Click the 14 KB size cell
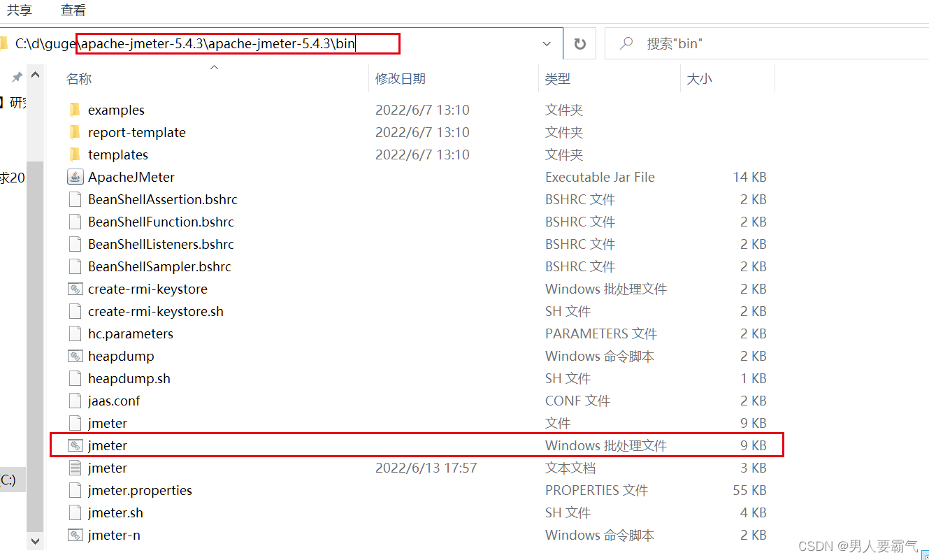Screen dimensions: 929x560 point(749,177)
